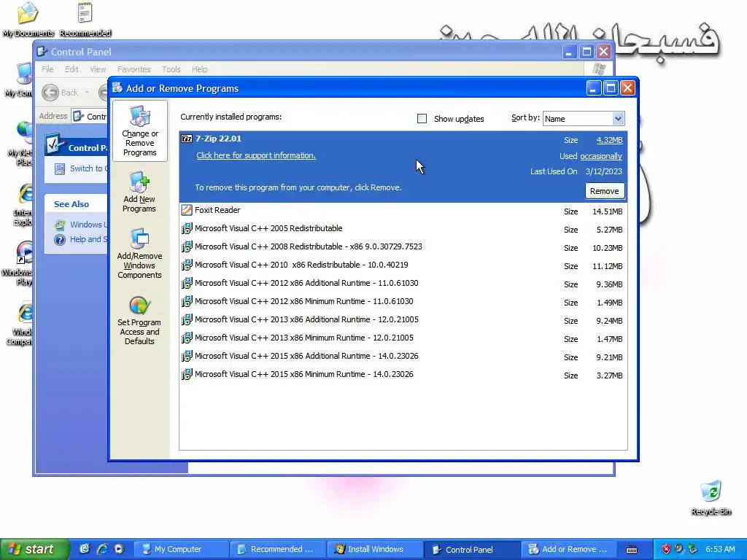The image size is (747, 560).
Task: Click the 7-Zip 22.01 program icon
Action: (187, 139)
